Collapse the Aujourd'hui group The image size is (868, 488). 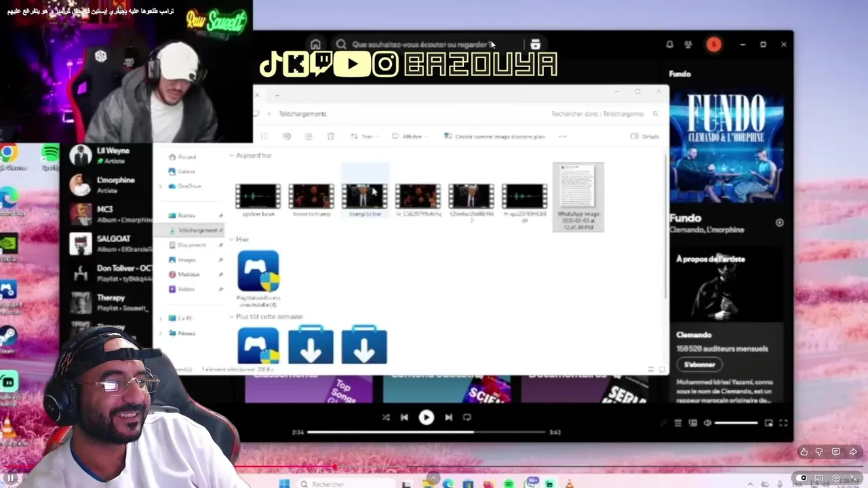(x=231, y=156)
